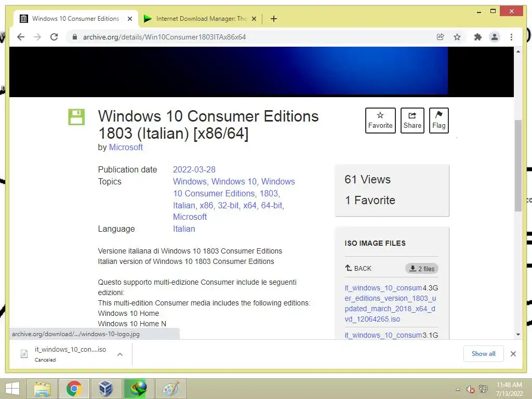Flag this archive item

438,121
